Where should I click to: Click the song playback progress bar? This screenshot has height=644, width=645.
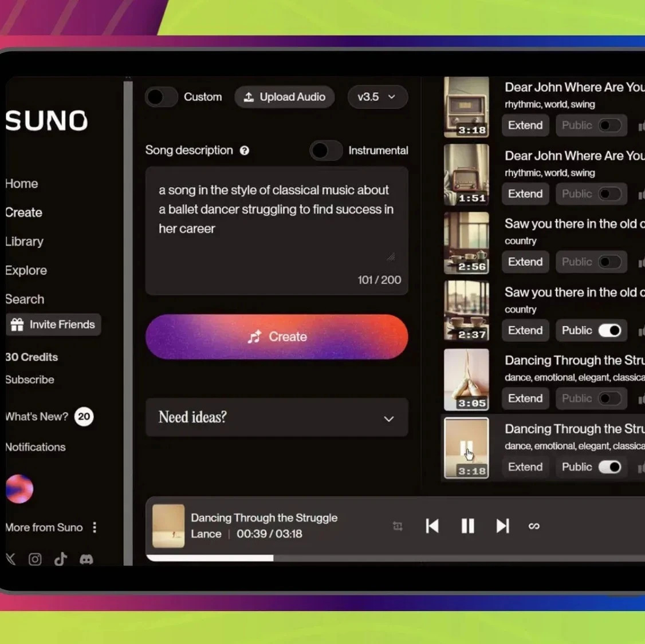click(395, 558)
